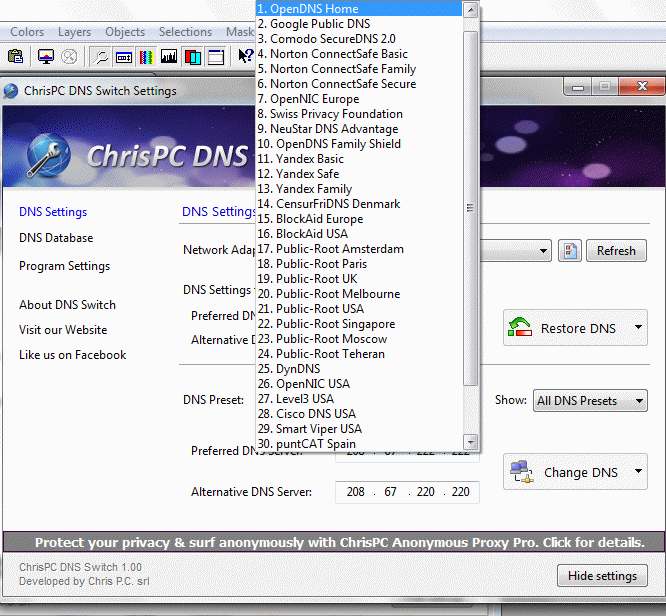Viewport: 666px width, 616px height.
Task: Click the Refresh button
Action: [x=616, y=251]
